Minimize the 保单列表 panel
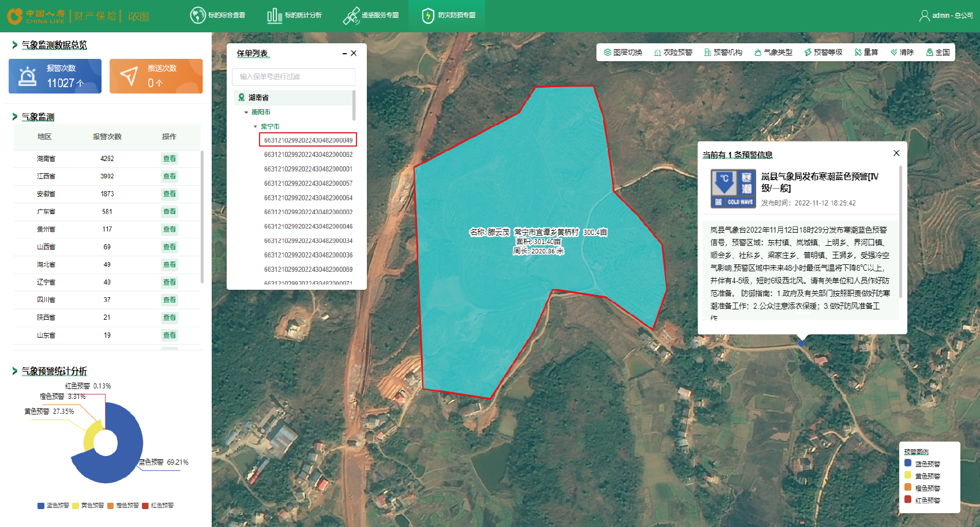The width and height of the screenshot is (980, 527). (x=344, y=54)
